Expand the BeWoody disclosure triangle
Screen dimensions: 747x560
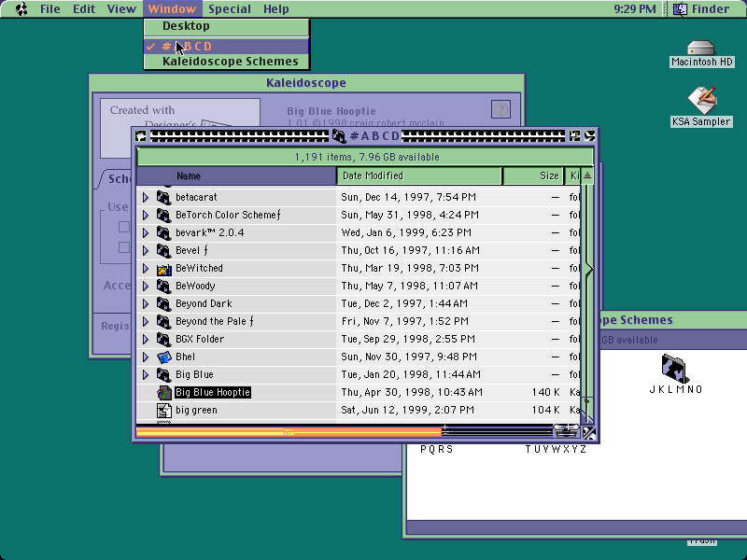(x=146, y=287)
